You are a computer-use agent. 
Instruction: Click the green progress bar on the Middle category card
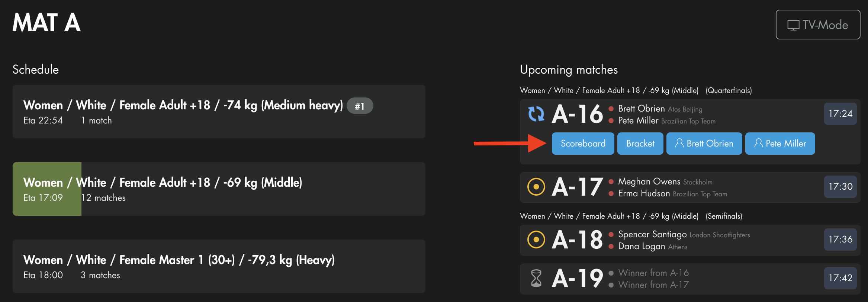(x=47, y=189)
